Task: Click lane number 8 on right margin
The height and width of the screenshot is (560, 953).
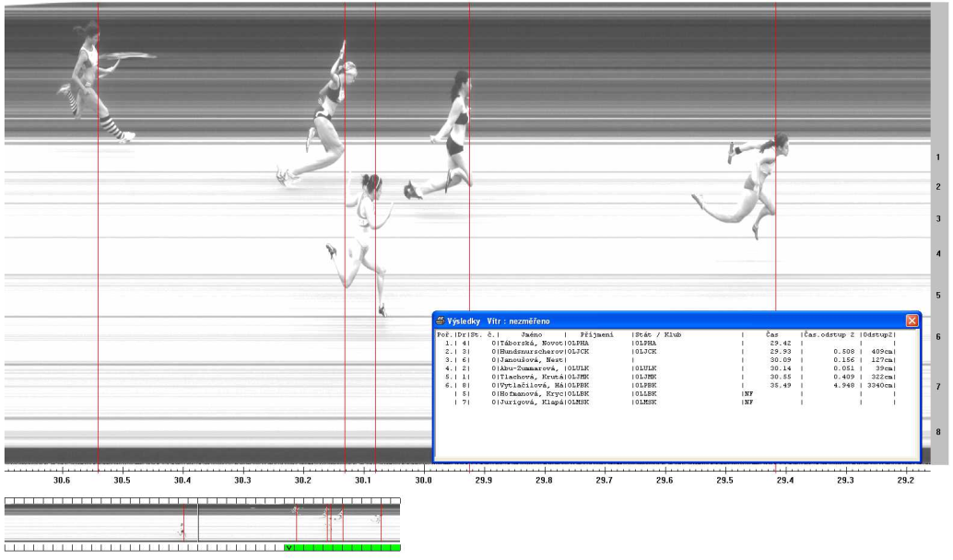Action: point(938,433)
